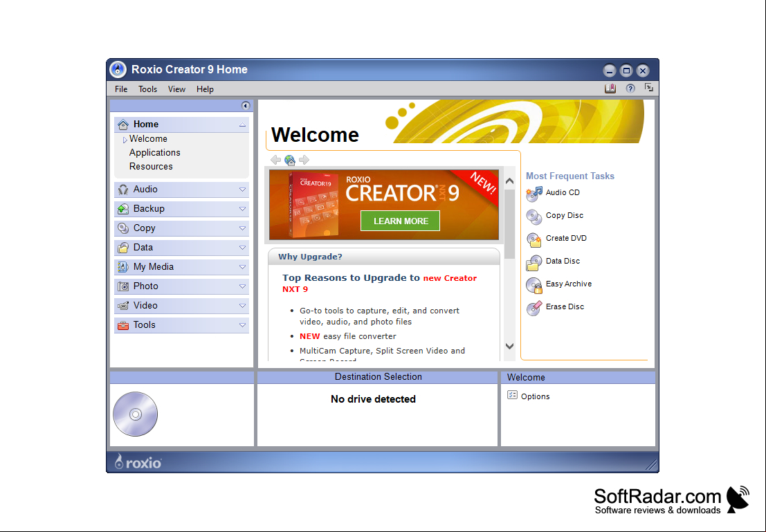Expand the Backup category arrow
Screen dimensions: 766x532
pyautogui.click(x=242, y=209)
